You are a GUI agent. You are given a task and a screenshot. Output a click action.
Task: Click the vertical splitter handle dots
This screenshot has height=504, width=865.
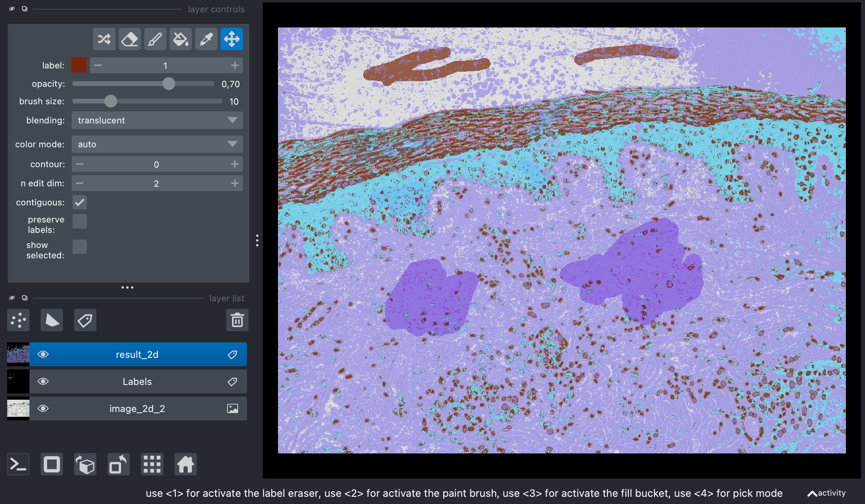[x=257, y=240]
